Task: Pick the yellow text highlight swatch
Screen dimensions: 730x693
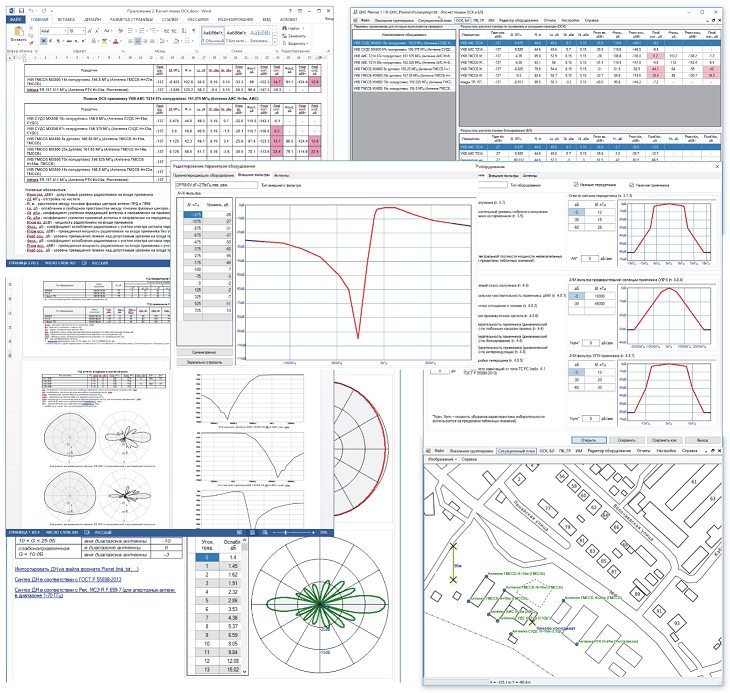Action: tap(104, 41)
